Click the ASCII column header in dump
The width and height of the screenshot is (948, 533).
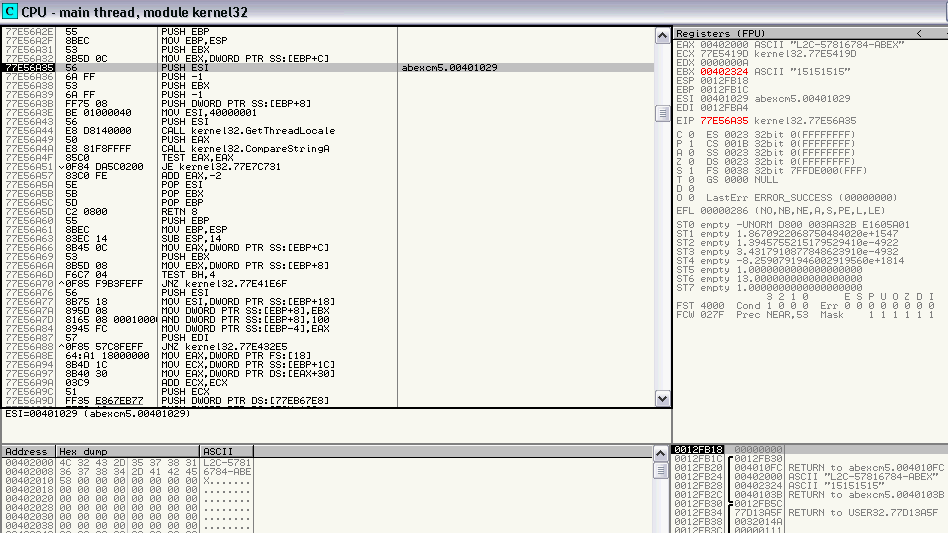coord(227,452)
